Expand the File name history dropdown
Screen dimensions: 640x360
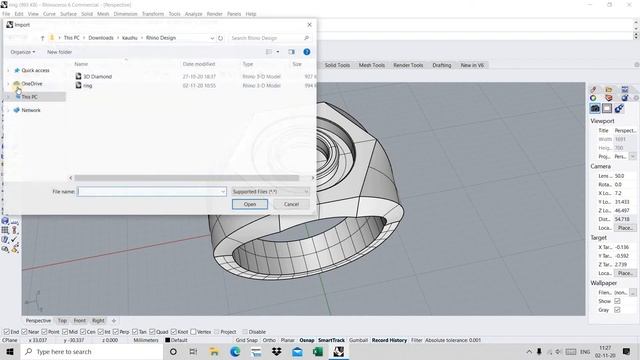[x=223, y=191]
